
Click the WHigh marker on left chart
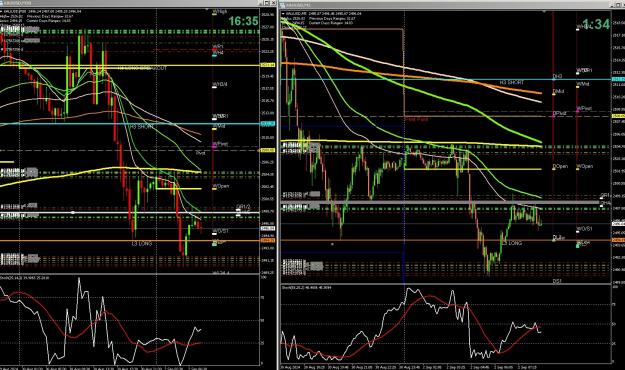[220, 12]
